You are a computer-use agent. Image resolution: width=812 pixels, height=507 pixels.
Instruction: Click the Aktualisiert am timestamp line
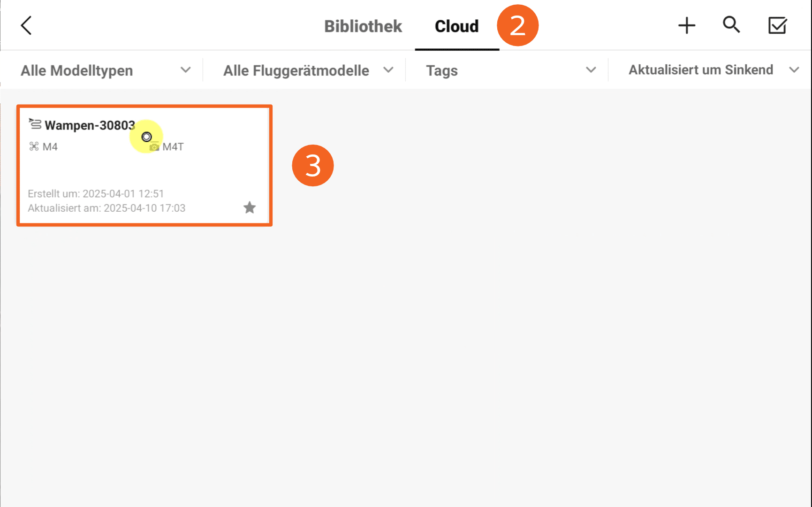click(x=106, y=208)
